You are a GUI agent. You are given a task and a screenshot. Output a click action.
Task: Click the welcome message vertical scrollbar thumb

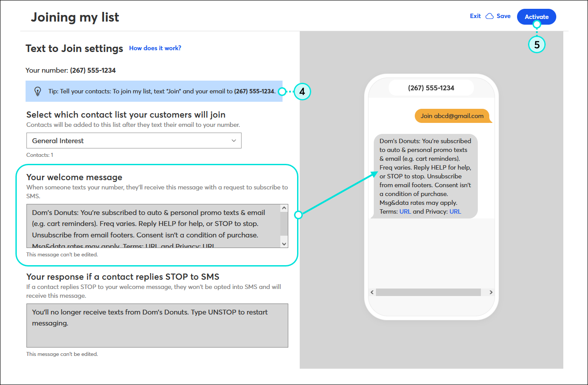pos(284,224)
